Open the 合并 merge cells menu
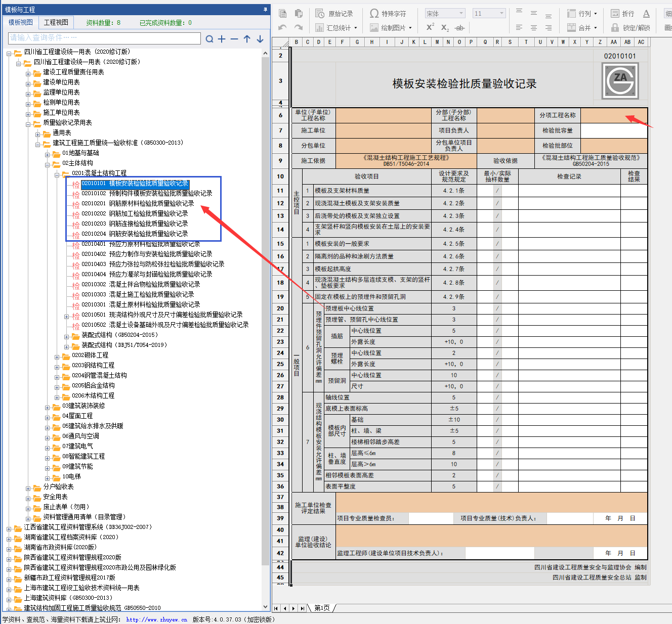Screen dimensions: 672x624 582,28
